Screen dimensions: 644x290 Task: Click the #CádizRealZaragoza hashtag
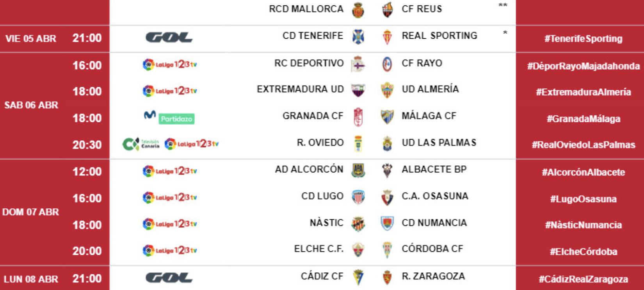tap(583, 279)
